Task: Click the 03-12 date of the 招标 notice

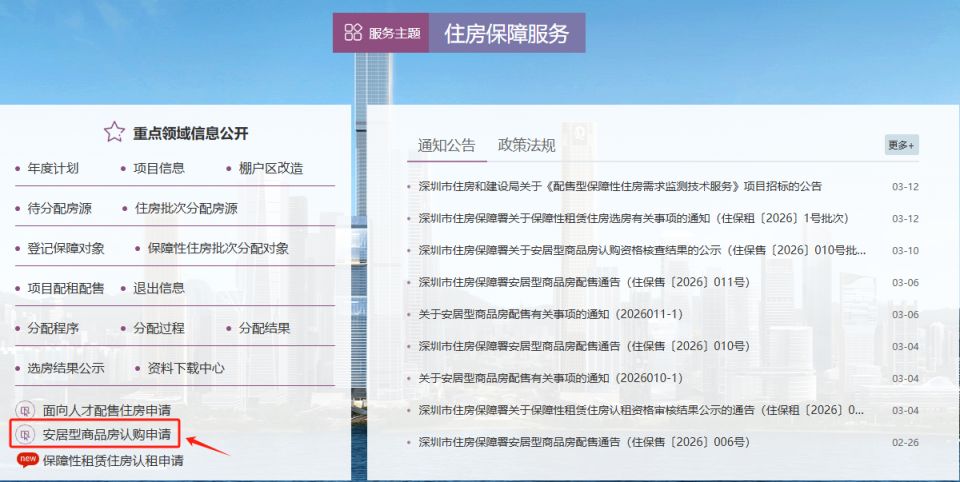Action: coord(905,187)
